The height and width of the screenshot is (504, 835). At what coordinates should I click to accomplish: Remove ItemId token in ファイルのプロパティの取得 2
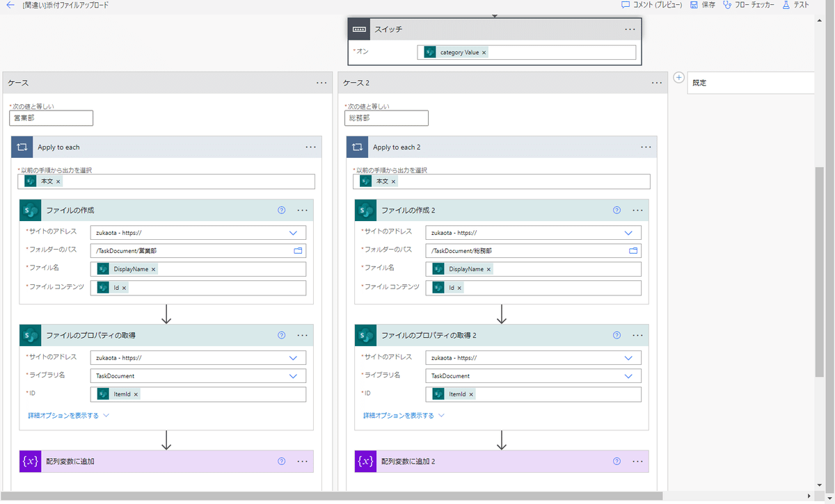[x=472, y=394]
